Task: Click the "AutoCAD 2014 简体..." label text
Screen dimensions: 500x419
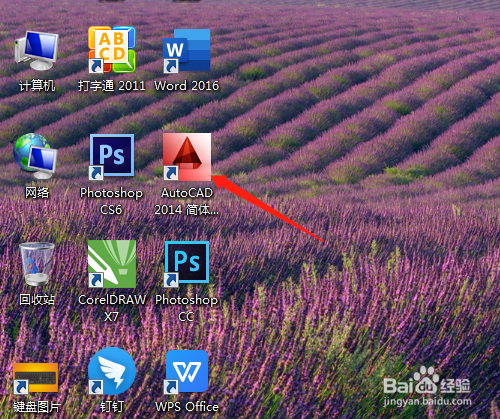Action: [x=187, y=201]
